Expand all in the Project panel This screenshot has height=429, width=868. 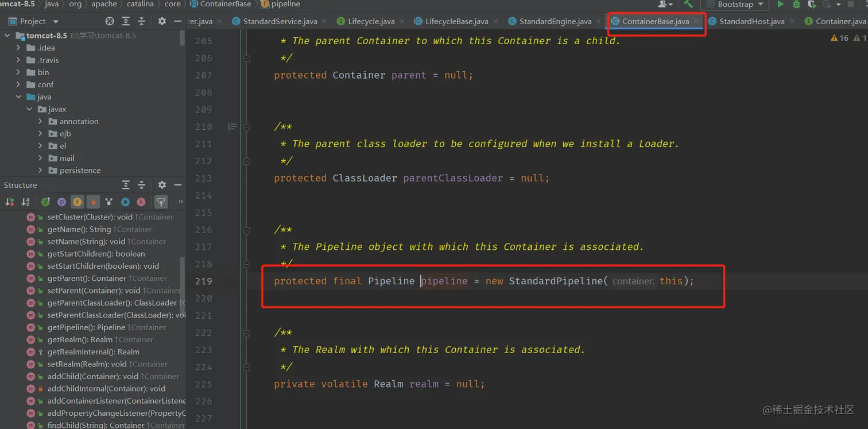(126, 21)
